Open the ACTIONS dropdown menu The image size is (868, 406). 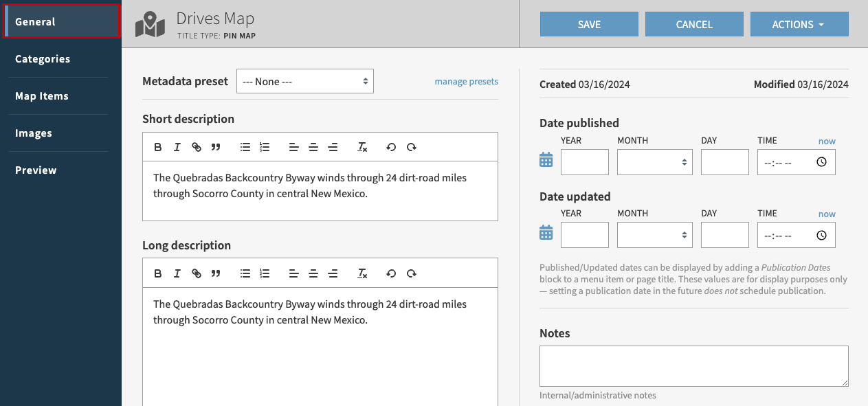tap(799, 23)
